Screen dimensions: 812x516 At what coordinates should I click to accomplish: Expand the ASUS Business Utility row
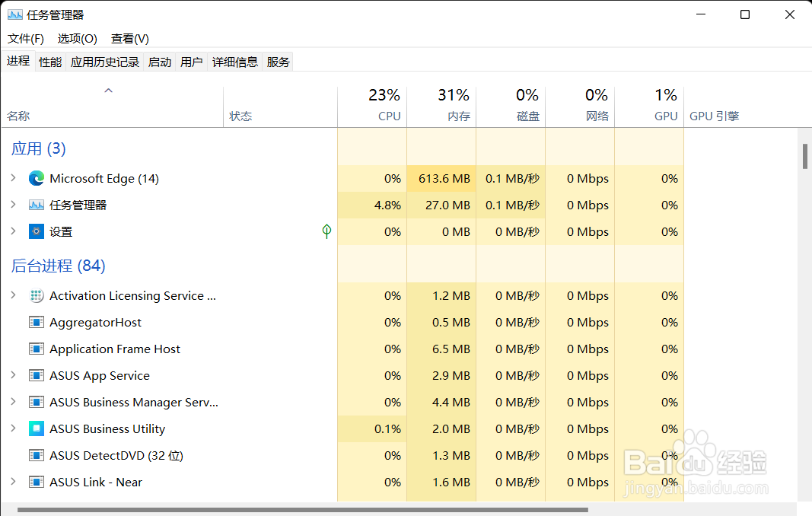(14, 428)
